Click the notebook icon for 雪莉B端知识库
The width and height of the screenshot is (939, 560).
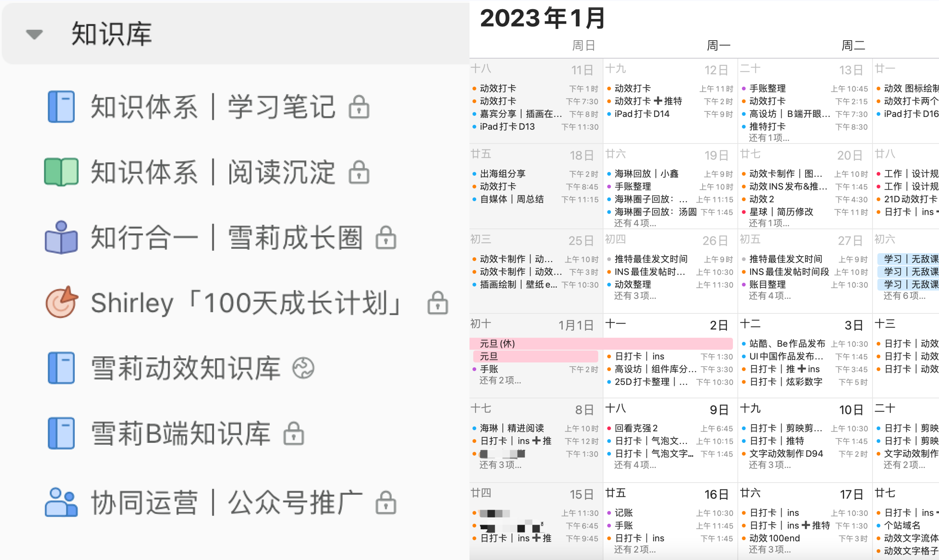point(61,433)
